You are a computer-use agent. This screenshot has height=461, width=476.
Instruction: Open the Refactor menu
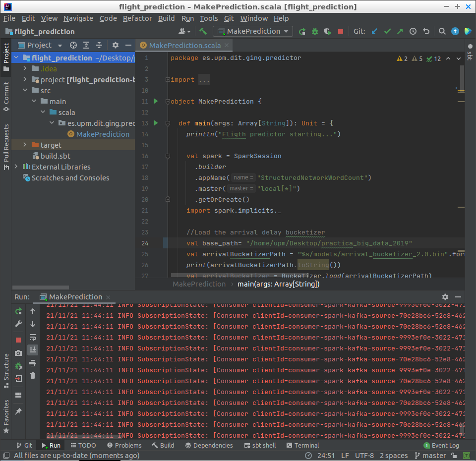click(137, 18)
